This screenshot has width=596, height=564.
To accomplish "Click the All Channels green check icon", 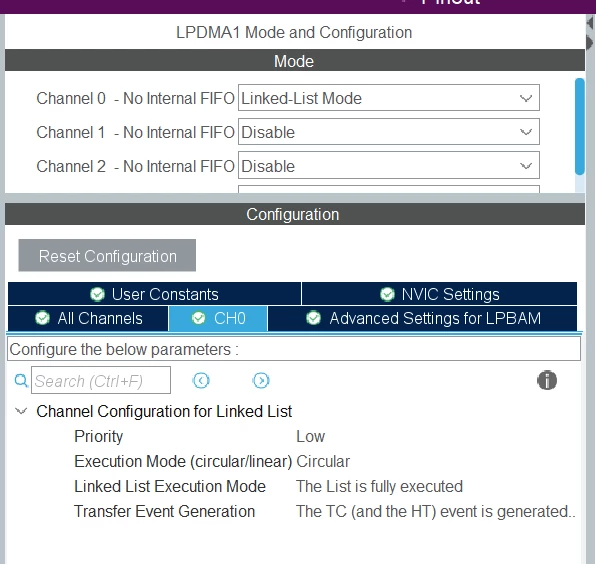I will 42,318.
